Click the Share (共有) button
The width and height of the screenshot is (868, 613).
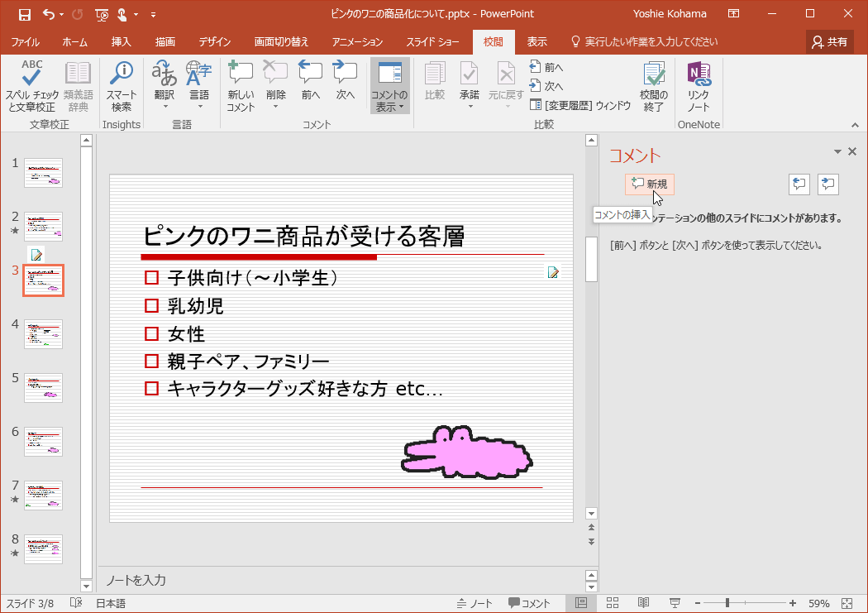coord(830,41)
